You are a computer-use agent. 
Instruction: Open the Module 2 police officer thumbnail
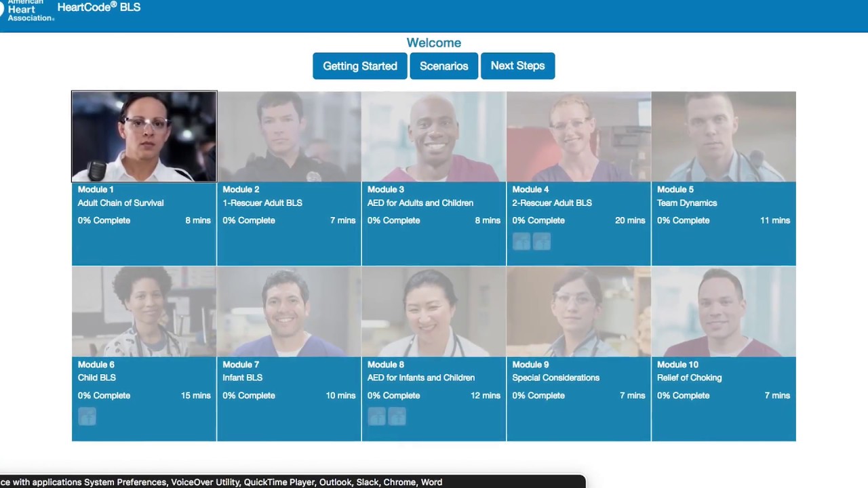tap(289, 136)
